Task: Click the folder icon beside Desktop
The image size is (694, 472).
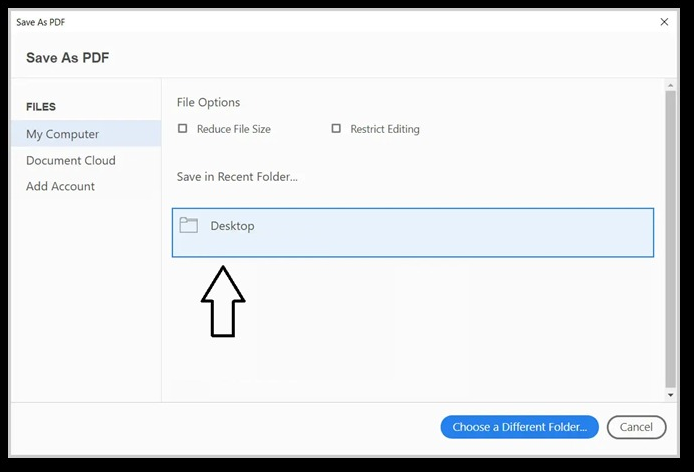Action: (188, 225)
